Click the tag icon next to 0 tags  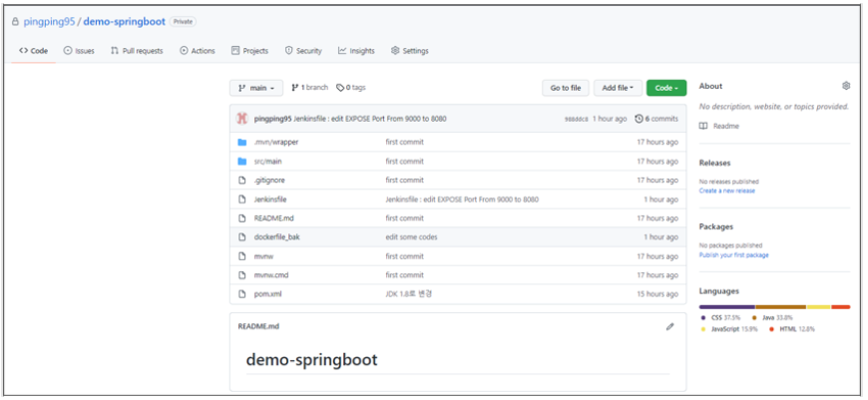click(340, 88)
